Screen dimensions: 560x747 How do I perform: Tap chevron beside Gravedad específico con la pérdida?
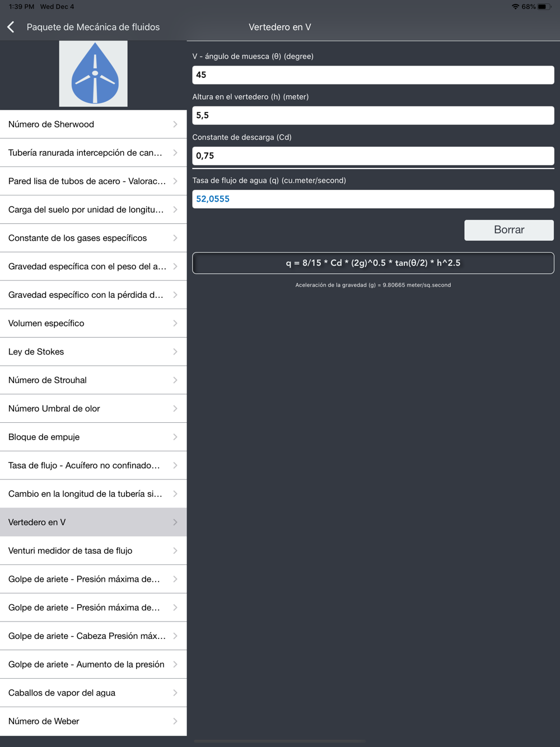pos(175,295)
